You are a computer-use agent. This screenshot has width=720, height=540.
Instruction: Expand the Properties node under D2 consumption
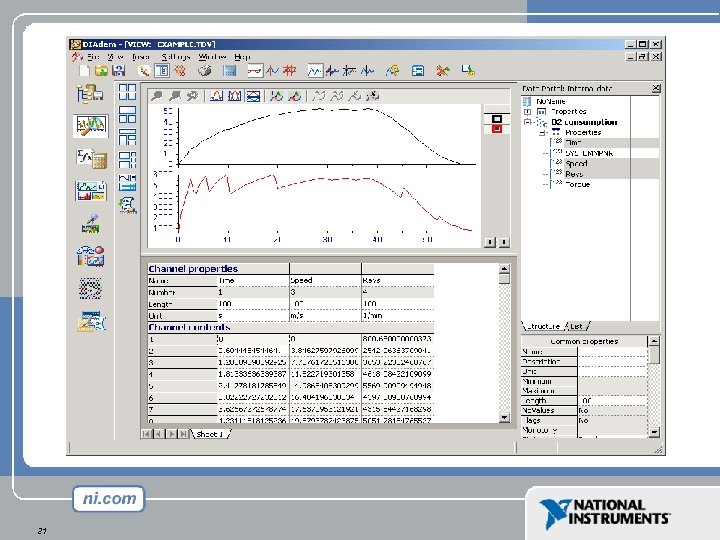(542, 133)
